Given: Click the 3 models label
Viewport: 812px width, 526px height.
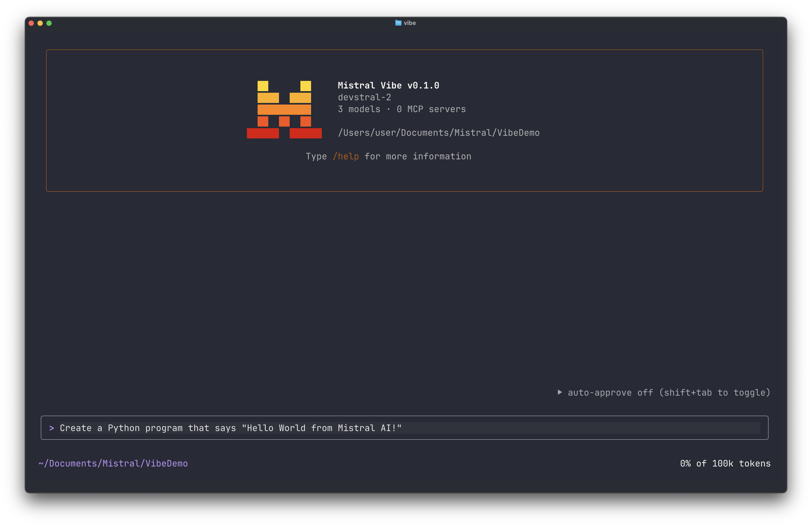Looking at the screenshot, I should (x=359, y=109).
